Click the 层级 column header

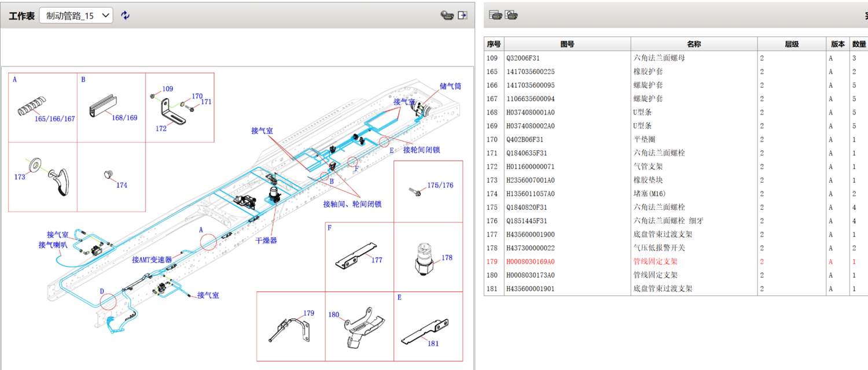pos(792,44)
